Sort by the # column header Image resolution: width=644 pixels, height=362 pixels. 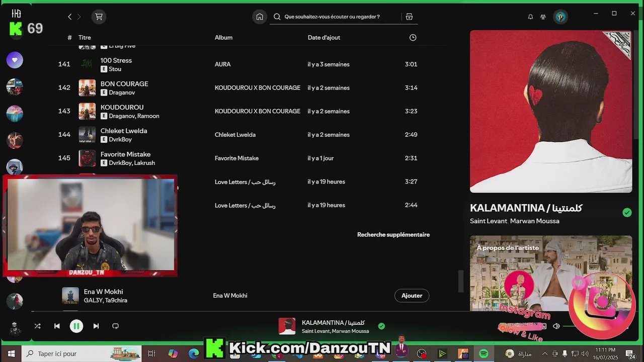coord(69,38)
